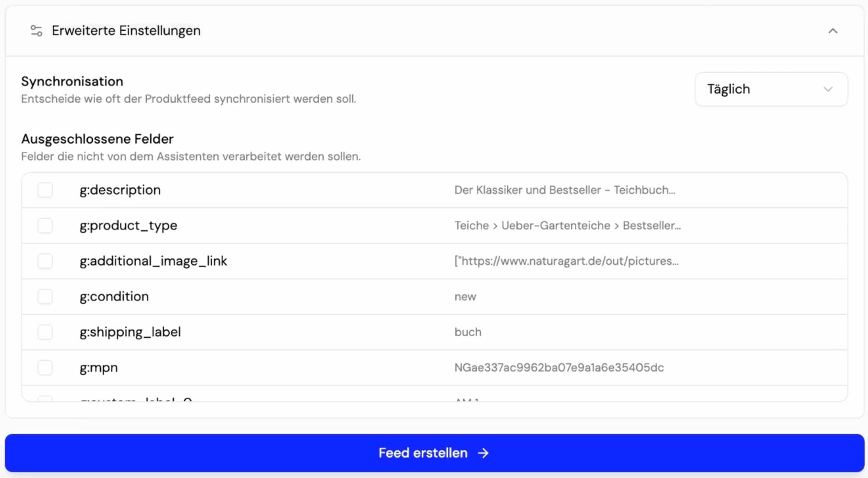Tick the g:additional_image_link checkbox

pyautogui.click(x=45, y=261)
